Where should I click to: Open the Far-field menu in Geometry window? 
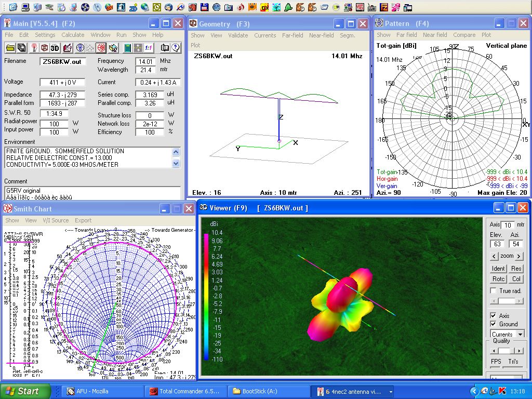292,35
